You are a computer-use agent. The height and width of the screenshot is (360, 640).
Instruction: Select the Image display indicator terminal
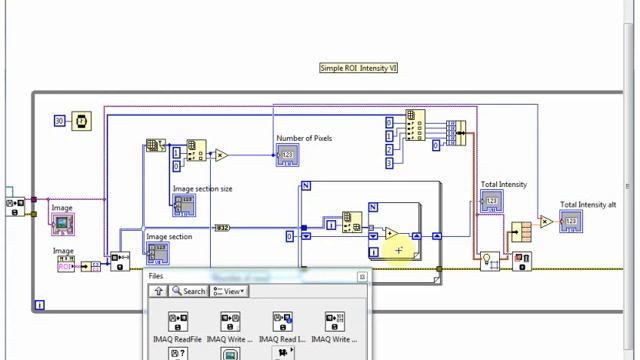63,224
